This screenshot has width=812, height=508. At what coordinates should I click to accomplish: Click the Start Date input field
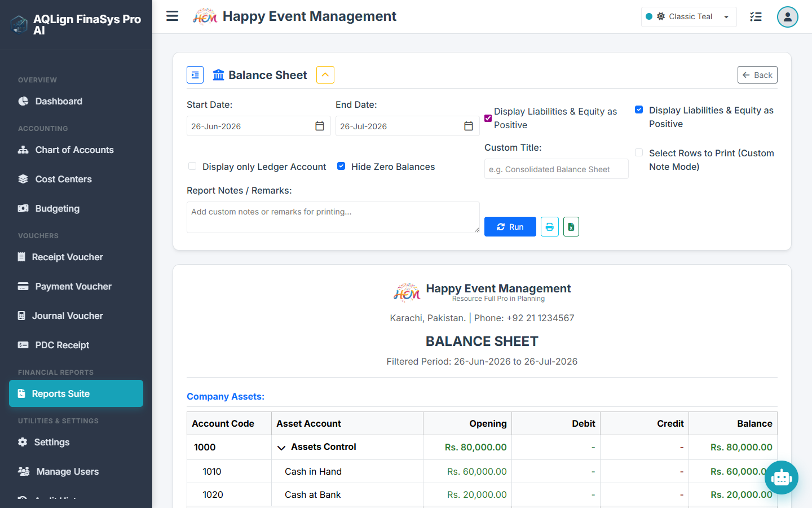pyautogui.click(x=258, y=126)
